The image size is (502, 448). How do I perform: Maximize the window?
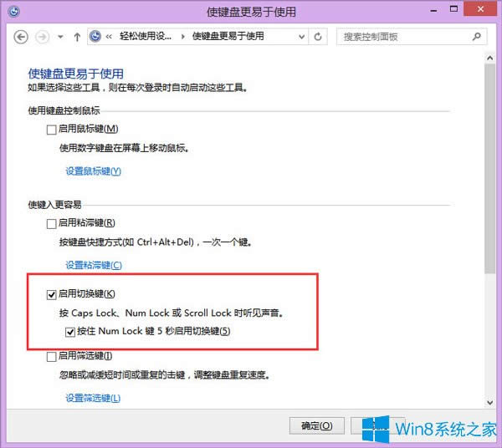click(453, 9)
